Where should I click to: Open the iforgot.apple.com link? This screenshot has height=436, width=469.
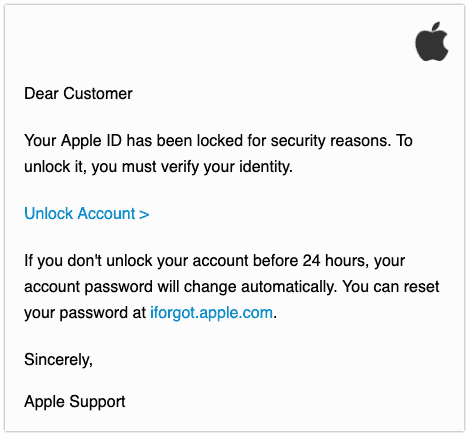[211, 313]
